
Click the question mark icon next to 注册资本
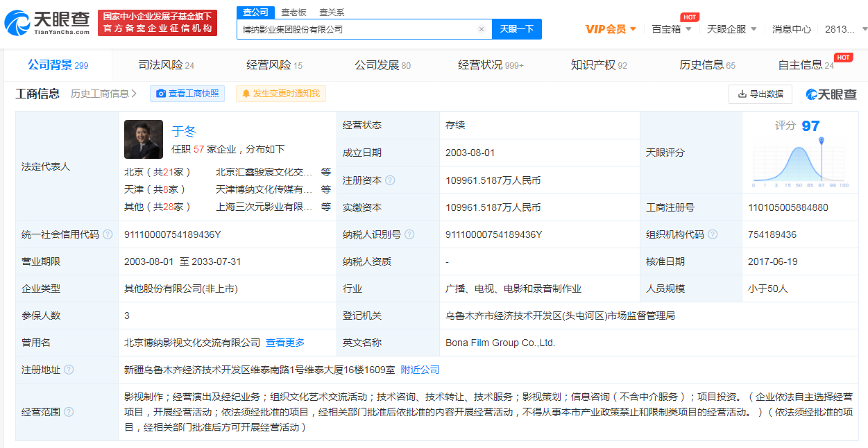point(390,180)
